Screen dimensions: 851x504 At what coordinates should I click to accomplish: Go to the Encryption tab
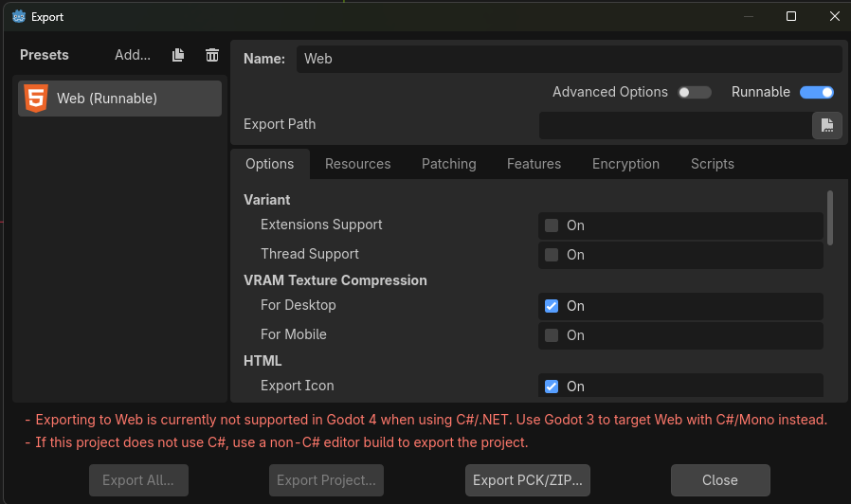tap(625, 164)
